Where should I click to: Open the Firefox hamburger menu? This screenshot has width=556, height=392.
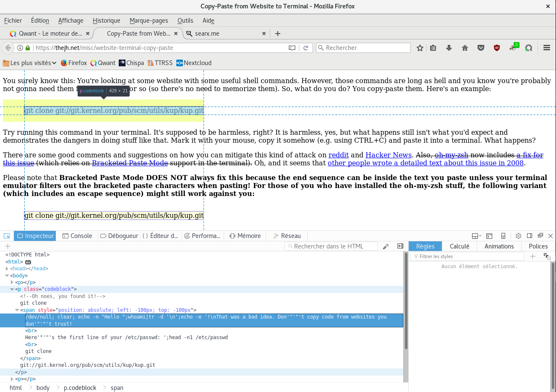(546, 48)
